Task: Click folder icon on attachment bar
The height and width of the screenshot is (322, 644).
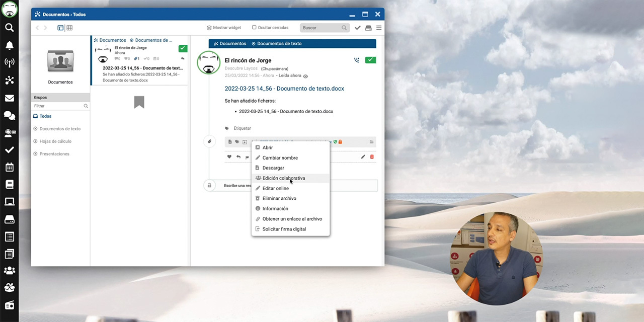Action: tap(372, 142)
